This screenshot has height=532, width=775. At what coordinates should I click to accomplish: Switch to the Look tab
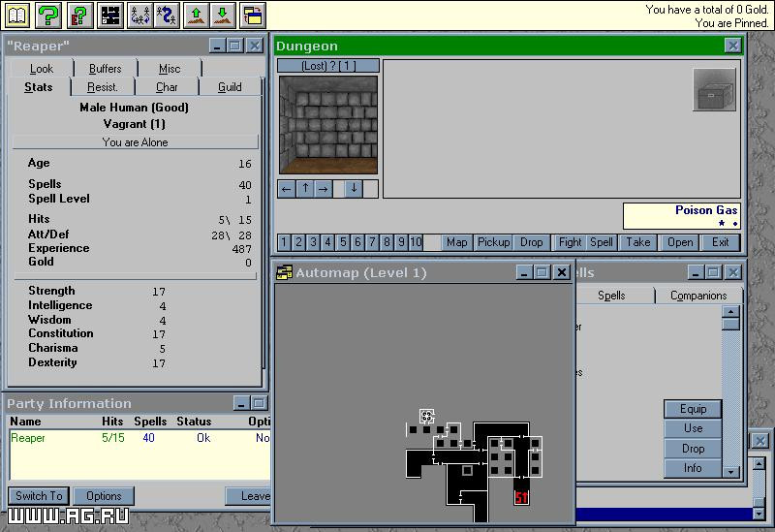(42, 69)
